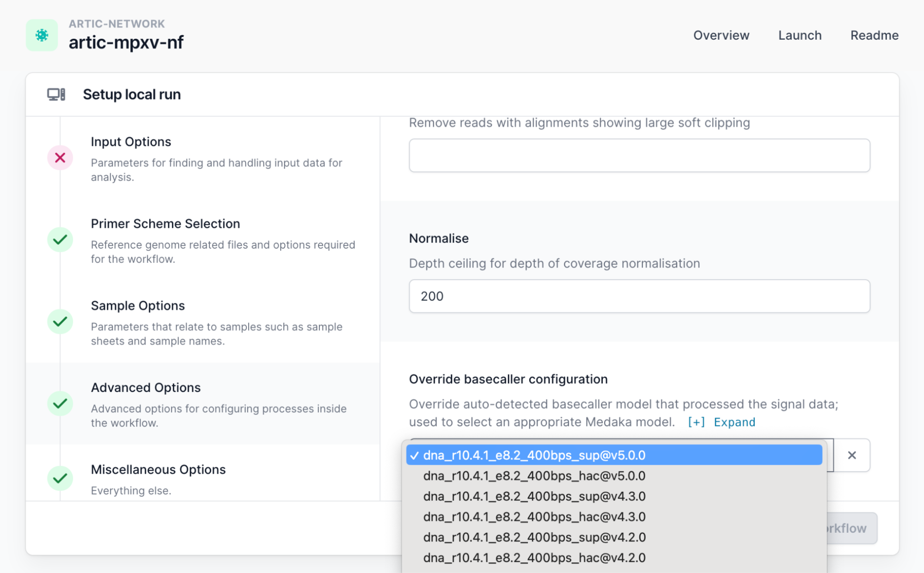This screenshot has width=924, height=573.
Task: Click the Normalise depth input field
Action: click(639, 296)
